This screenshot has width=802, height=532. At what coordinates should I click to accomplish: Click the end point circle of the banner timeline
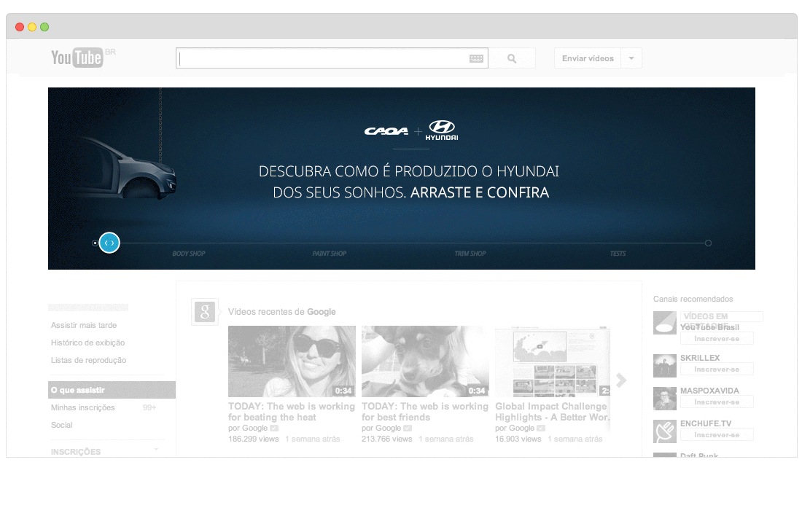[708, 243]
